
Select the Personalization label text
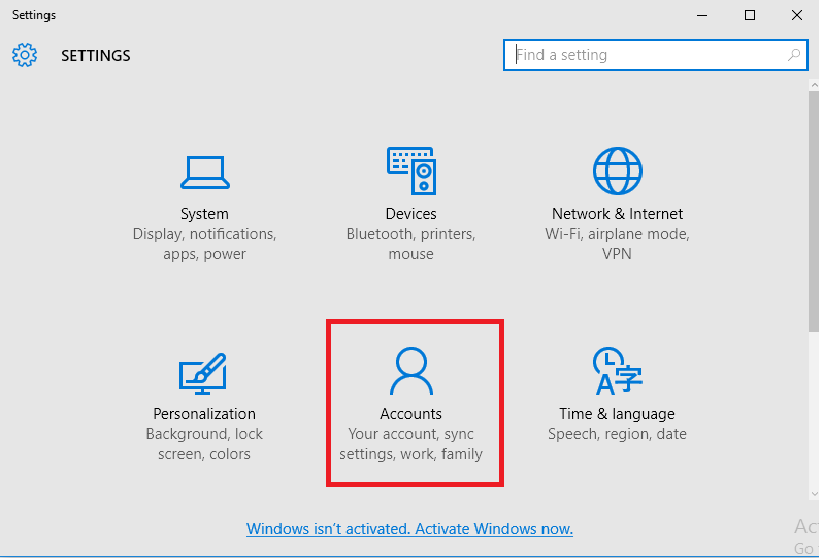[x=204, y=414]
